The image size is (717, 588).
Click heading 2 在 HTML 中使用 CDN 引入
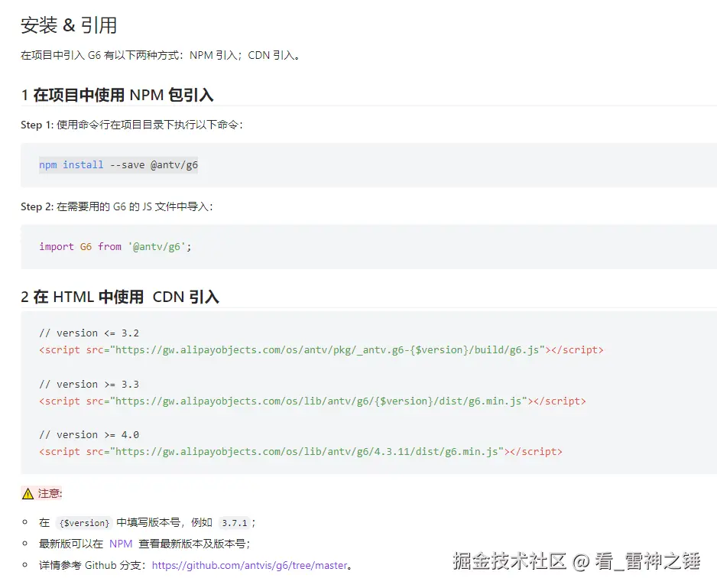pos(120,297)
